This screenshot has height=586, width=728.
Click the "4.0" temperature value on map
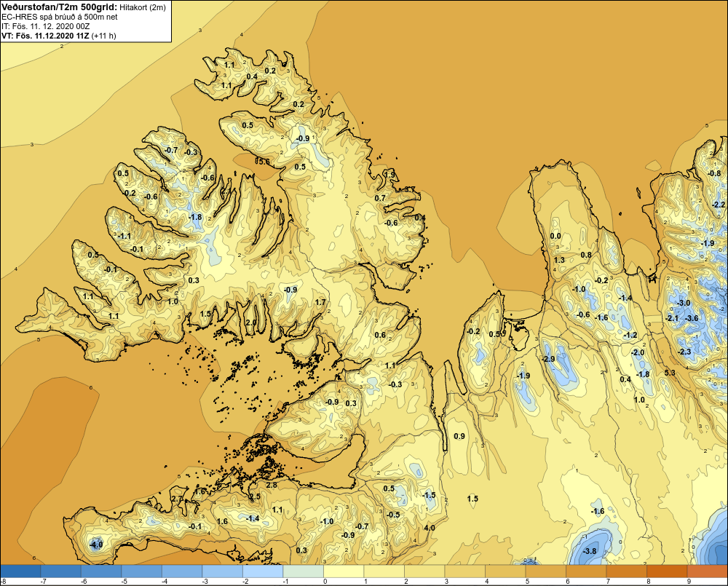tap(430, 528)
